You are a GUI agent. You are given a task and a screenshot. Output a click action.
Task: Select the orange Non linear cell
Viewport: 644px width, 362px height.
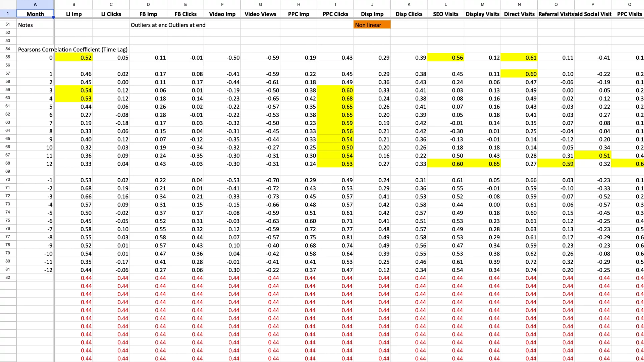click(372, 25)
